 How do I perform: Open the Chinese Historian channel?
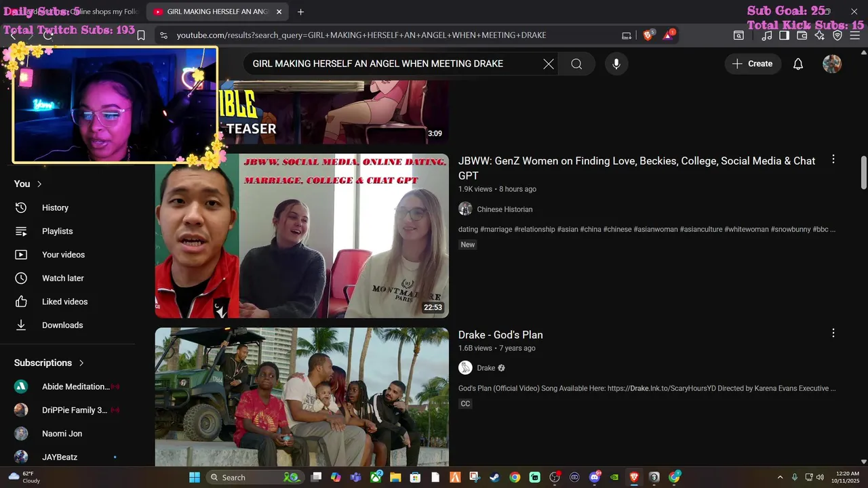(x=505, y=209)
